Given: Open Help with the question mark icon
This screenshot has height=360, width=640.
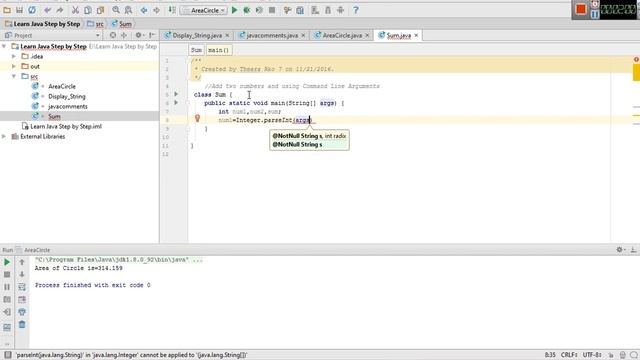Looking at the screenshot, I should coord(356,10).
